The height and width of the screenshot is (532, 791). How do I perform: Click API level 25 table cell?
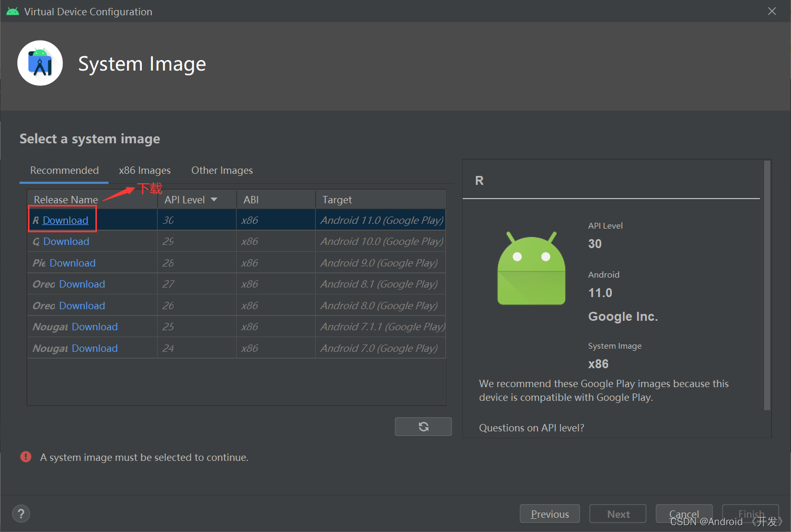click(x=197, y=327)
